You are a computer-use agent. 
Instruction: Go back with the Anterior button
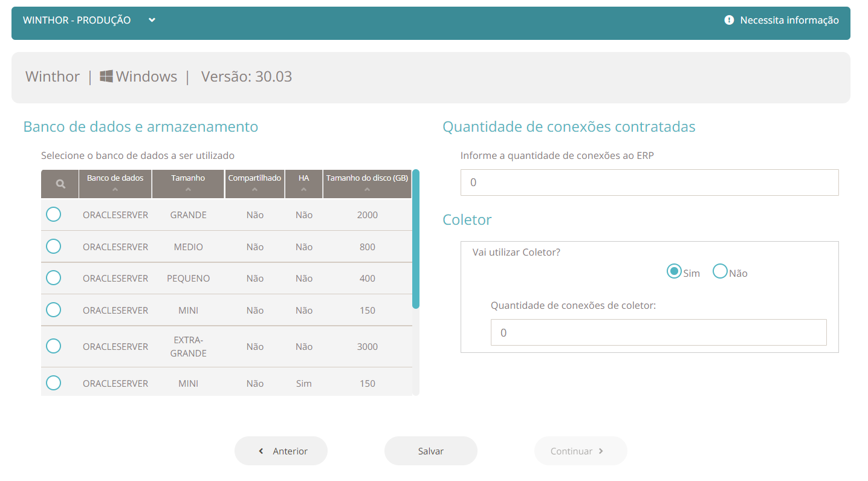(x=281, y=451)
